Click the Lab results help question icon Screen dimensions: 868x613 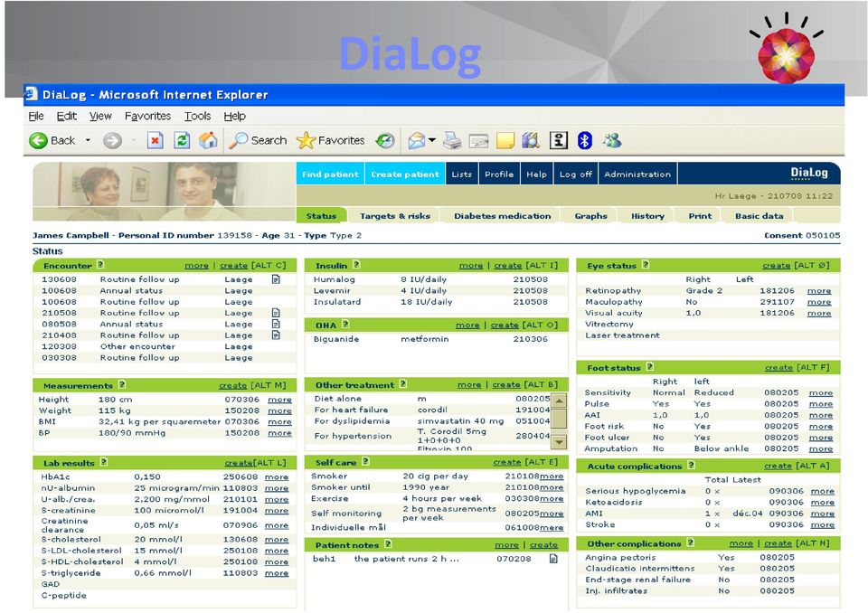coord(103,462)
